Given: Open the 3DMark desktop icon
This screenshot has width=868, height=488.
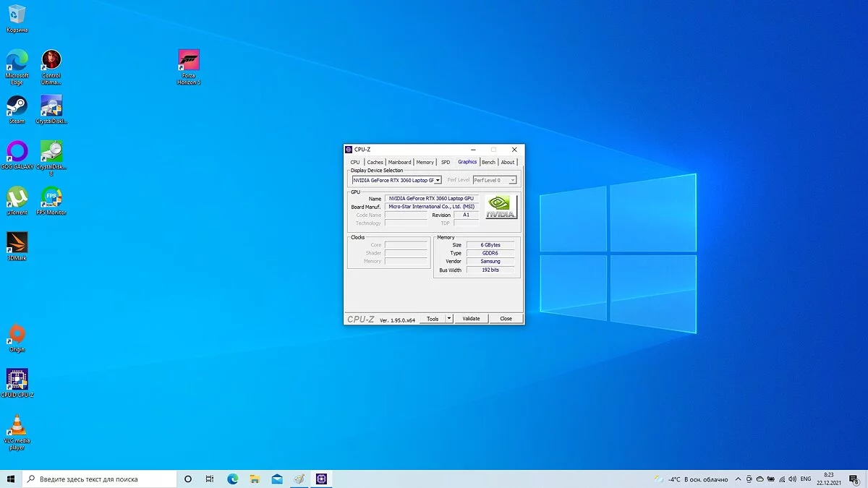Looking at the screenshot, I should [17, 243].
